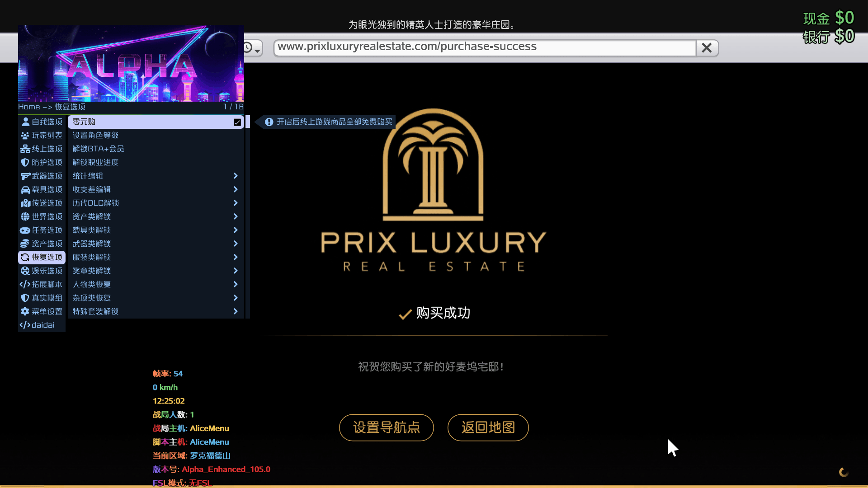The height and width of the screenshot is (488, 868).
Task: Open the 传送选项 menu category
Action: [x=42, y=203]
